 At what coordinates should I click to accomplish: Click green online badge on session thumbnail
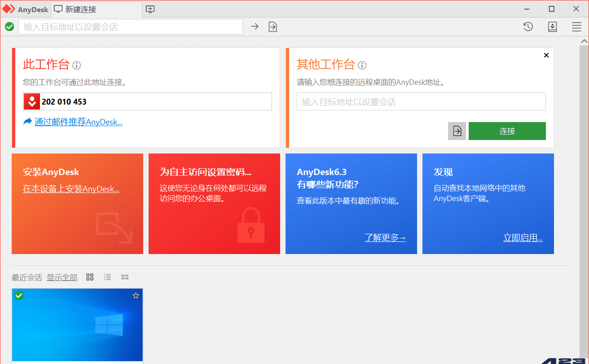(x=19, y=295)
